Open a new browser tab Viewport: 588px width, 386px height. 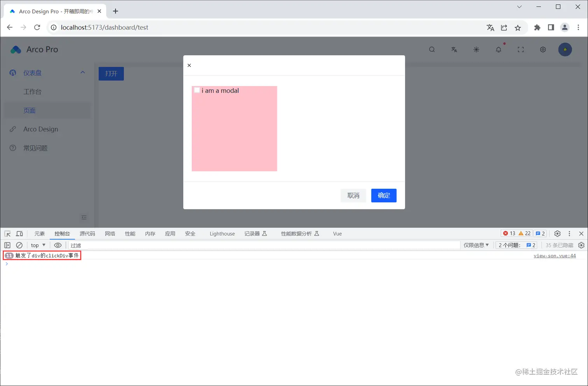[115, 11]
